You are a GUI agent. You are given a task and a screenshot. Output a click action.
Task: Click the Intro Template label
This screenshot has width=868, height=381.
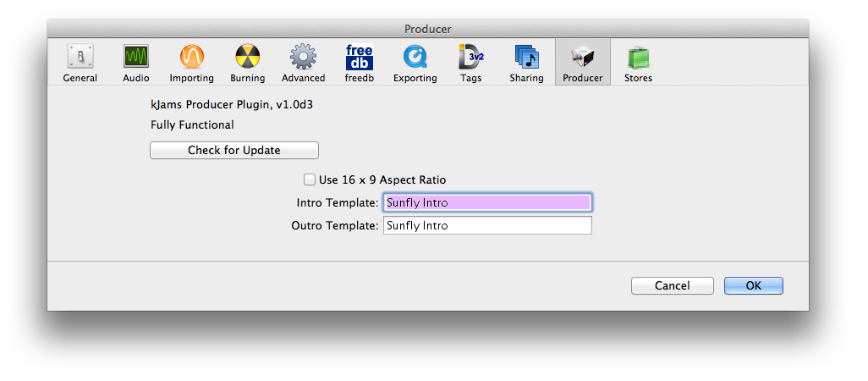coord(338,202)
